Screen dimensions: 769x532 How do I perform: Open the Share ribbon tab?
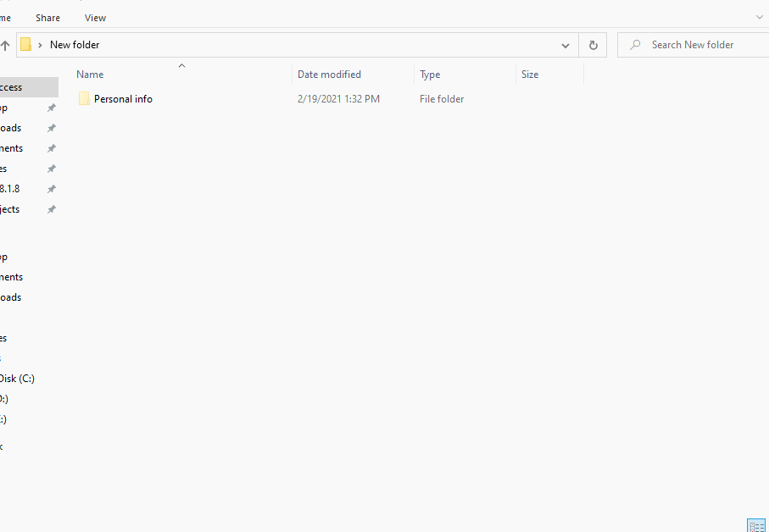(47, 18)
